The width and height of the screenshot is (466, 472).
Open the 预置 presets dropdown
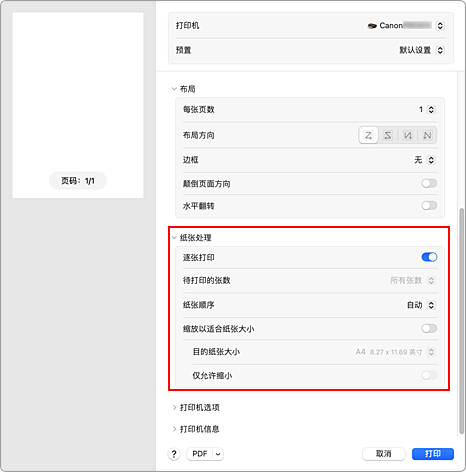(440, 50)
